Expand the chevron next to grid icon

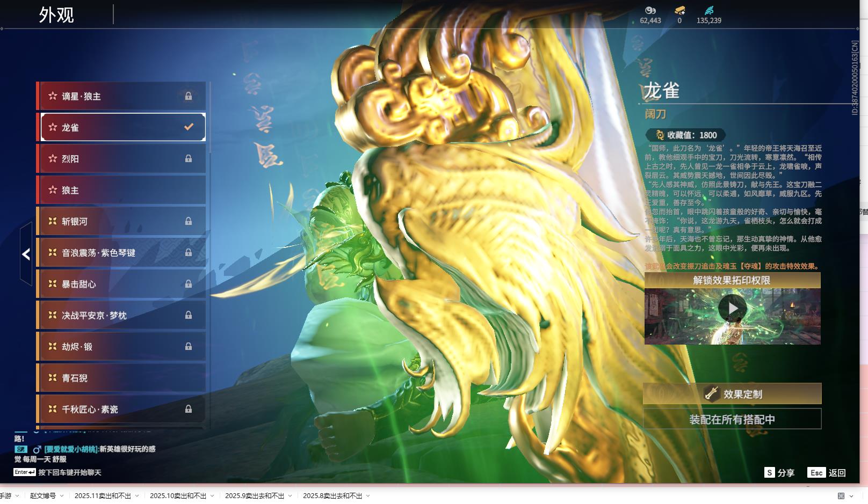[x=852, y=496]
